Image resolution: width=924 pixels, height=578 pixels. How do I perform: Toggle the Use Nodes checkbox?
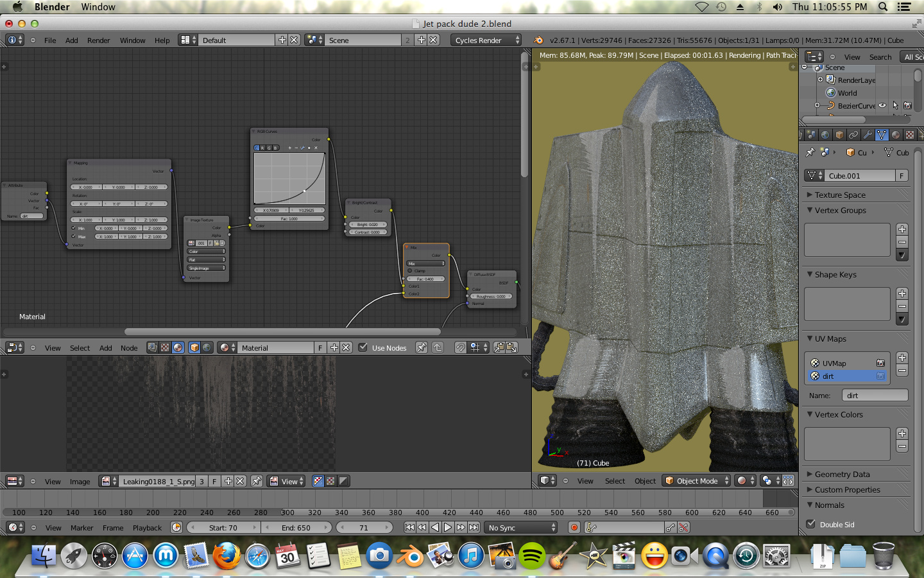pyautogui.click(x=363, y=347)
